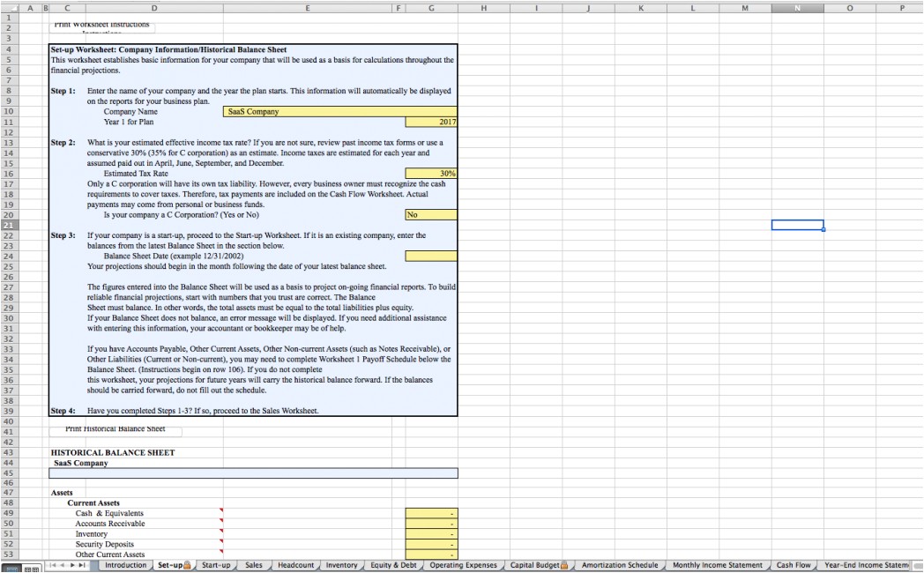
Task: Select the C Corporation 'No' answer cell
Action: [x=431, y=215]
